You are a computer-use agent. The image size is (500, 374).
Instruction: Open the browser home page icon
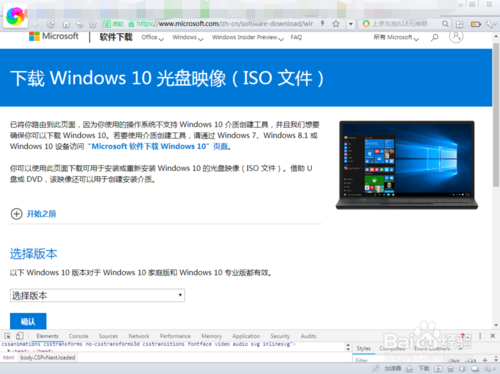66,24
